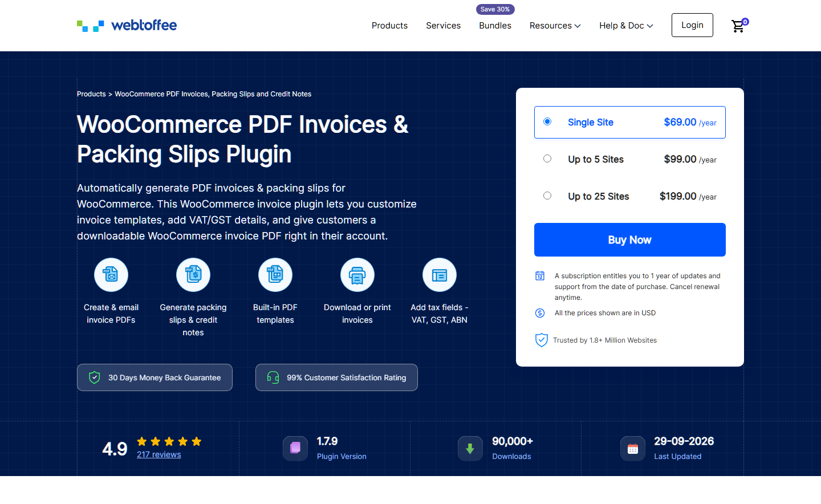Open the Products menu item
Screen dimensions: 821x504
pos(389,26)
